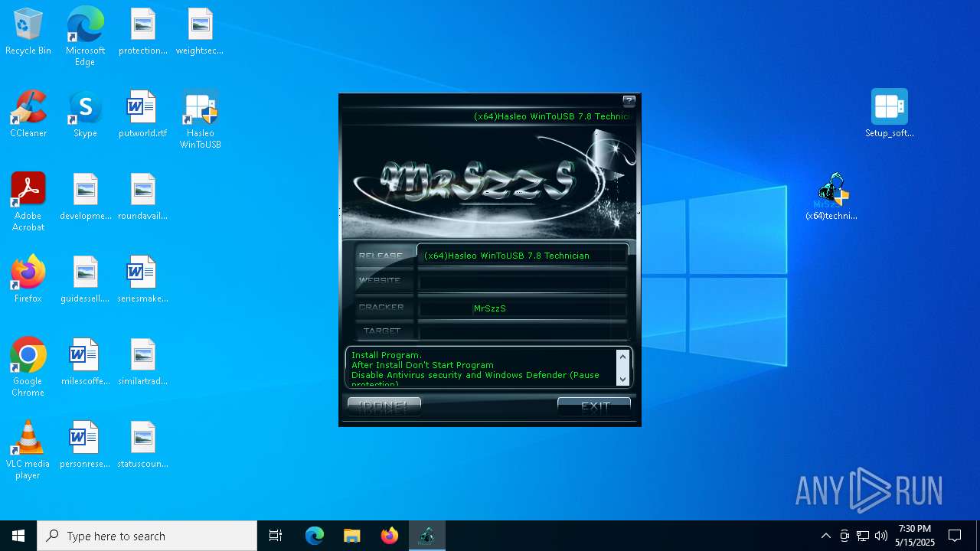Select the milescoffe Word document icon
This screenshot has height=551, width=980.
[x=85, y=363]
